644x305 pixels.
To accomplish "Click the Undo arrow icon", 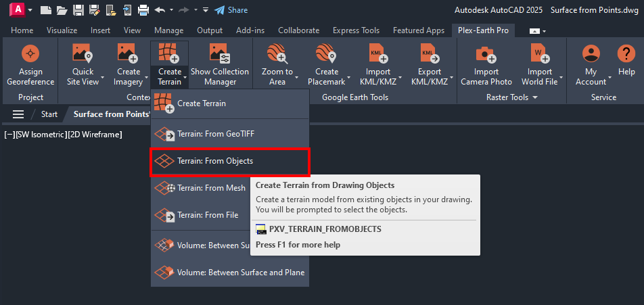I will tap(160, 9).
